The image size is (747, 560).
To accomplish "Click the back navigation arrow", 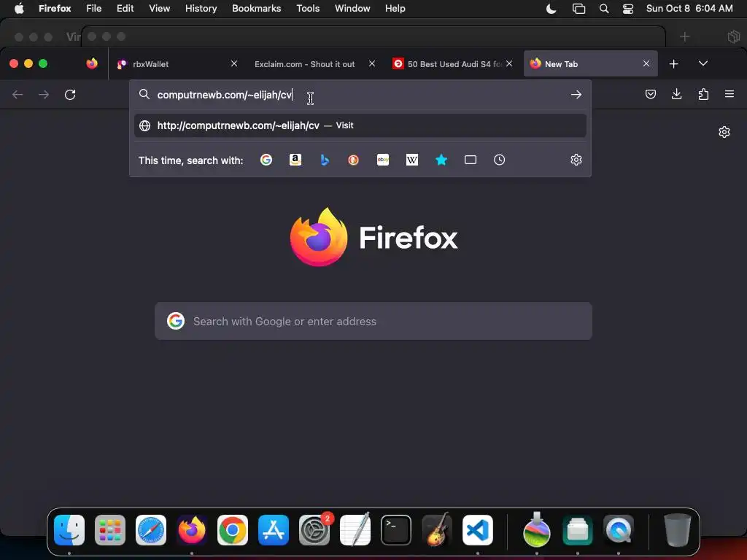I will (x=18, y=95).
